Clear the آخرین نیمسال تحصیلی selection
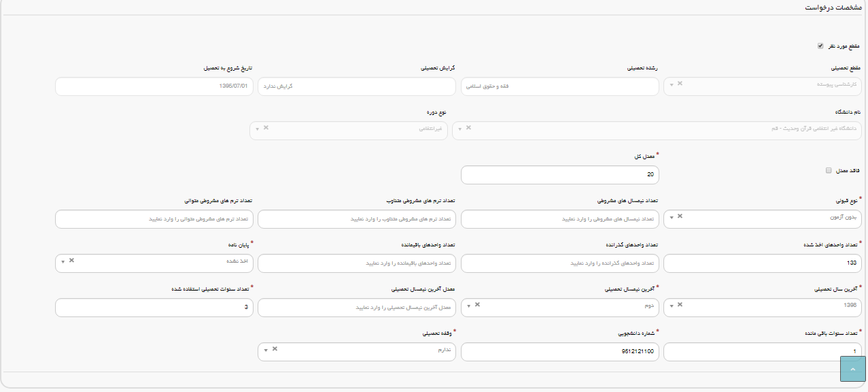 pyautogui.click(x=478, y=305)
